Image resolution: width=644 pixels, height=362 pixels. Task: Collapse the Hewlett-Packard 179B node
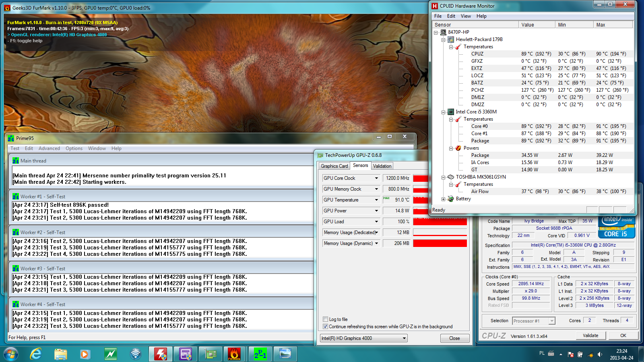(x=444, y=39)
